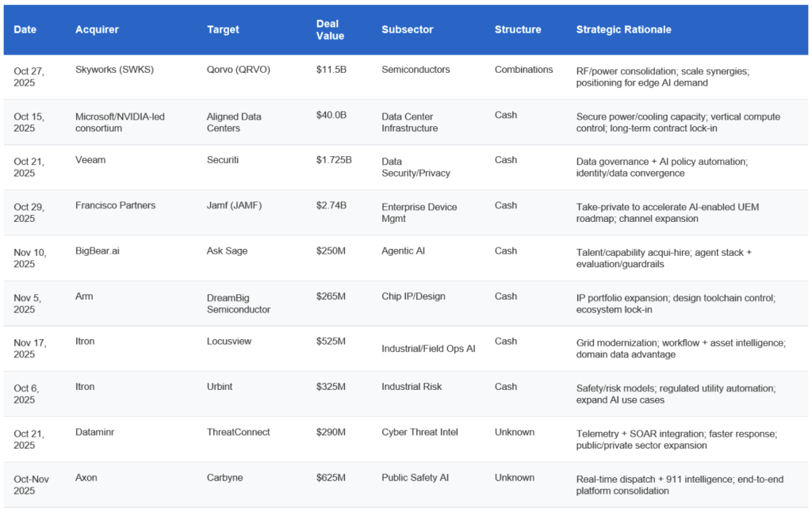Select the Nov 5, 2025 date cell
Image resolution: width=812 pixels, height=512 pixels.
click(27, 304)
